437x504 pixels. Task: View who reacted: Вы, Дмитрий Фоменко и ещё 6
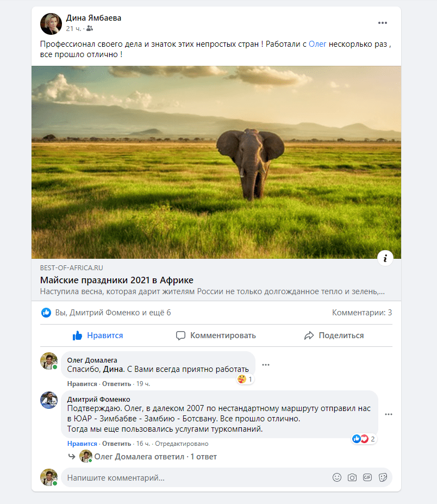pyautogui.click(x=113, y=313)
